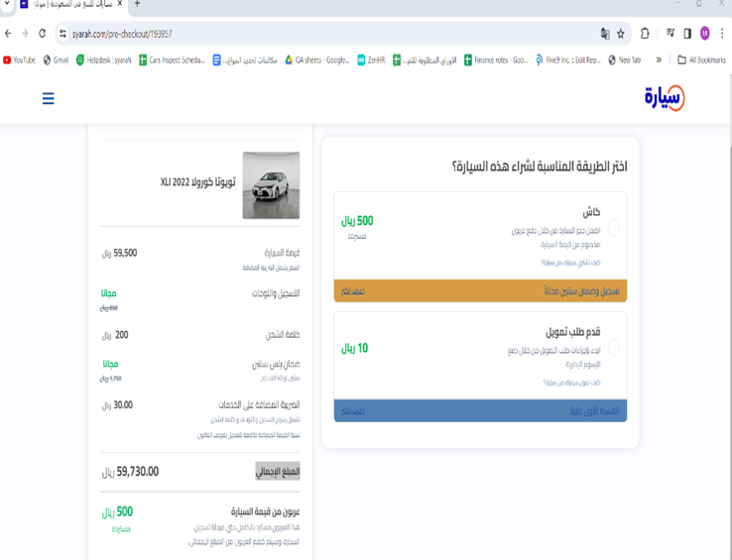Click the green 10 riyal financing fee
The width and height of the screenshot is (732, 560).
[355, 348]
